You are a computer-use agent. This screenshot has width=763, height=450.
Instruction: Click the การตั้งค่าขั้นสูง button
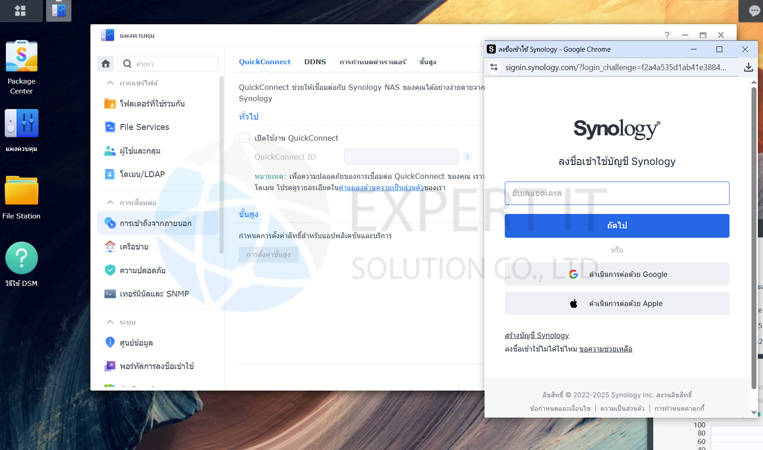pyautogui.click(x=269, y=254)
